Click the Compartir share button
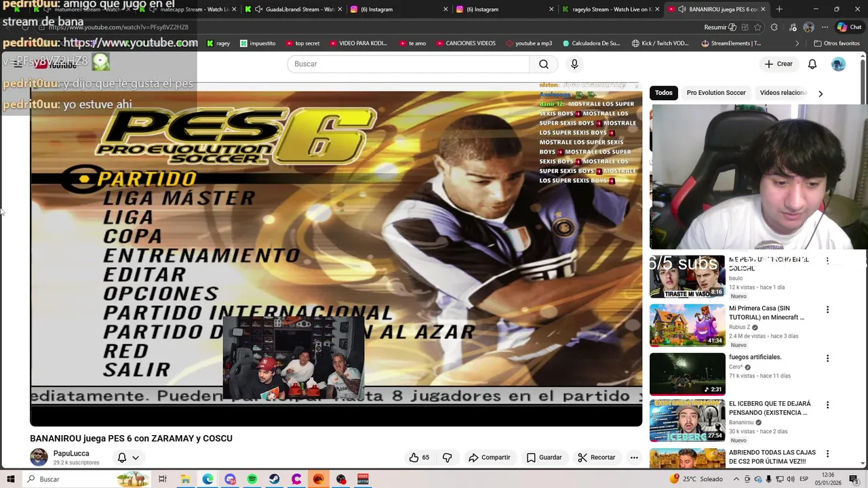Screen dimensions: 868x488 coord(489,457)
